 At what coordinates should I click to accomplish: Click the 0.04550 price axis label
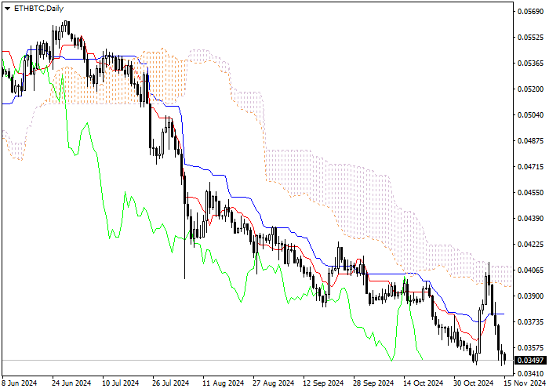[530, 193]
